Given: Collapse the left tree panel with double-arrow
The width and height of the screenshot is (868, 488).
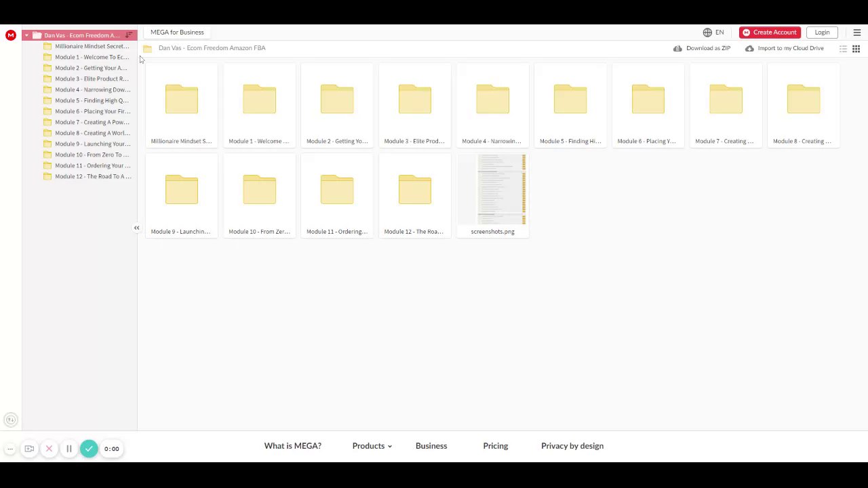Looking at the screenshot, I should click(136, 228).
